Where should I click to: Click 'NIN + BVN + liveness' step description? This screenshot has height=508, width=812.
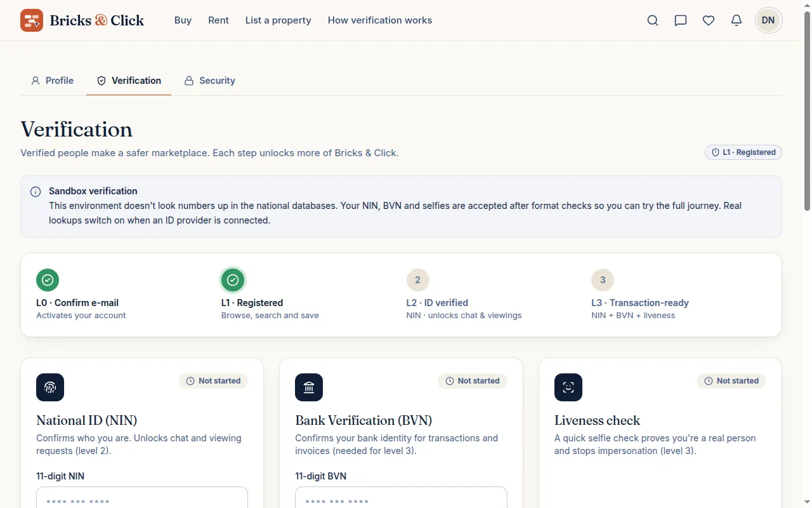click(x=633, y=316)
